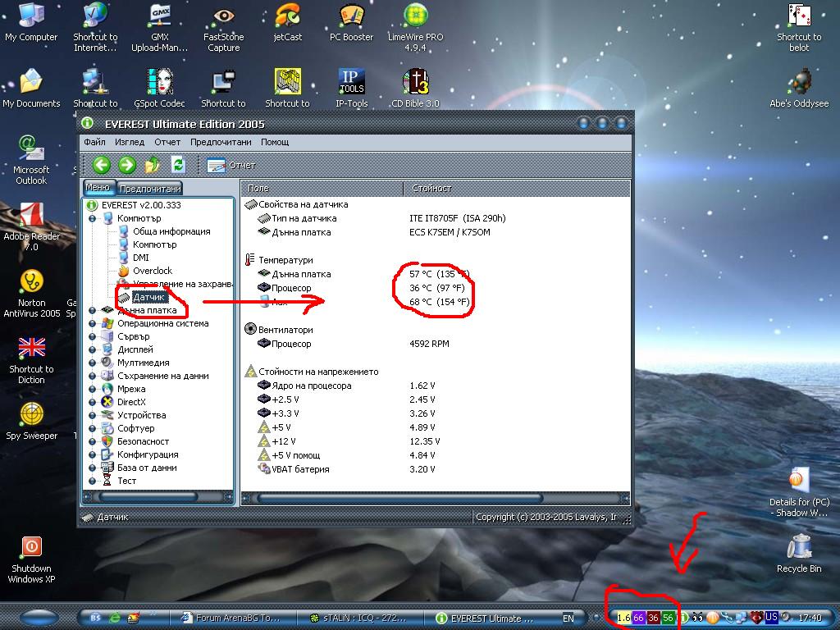
Task: Open Adobe Reader 7.0 desktop icon
Action: [32, 226]
